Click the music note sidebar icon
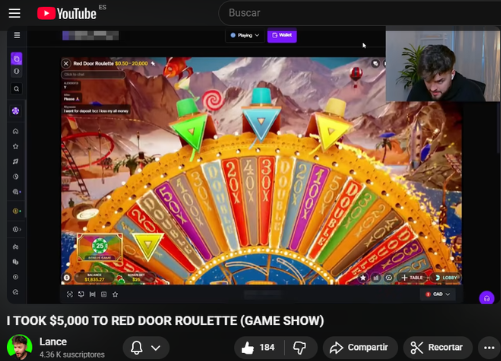501x361 pixels. pyautogui.click(x=16, y=161)
